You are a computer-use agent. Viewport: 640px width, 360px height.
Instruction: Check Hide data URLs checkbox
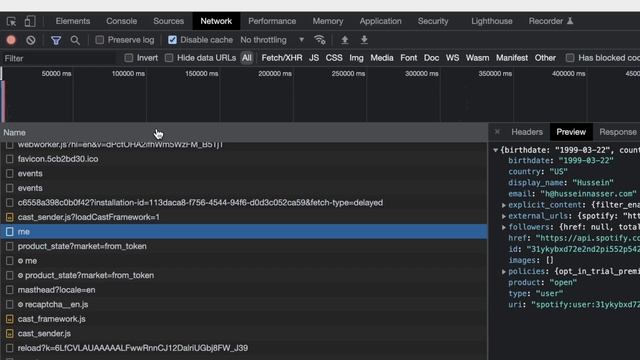[169, 58]
